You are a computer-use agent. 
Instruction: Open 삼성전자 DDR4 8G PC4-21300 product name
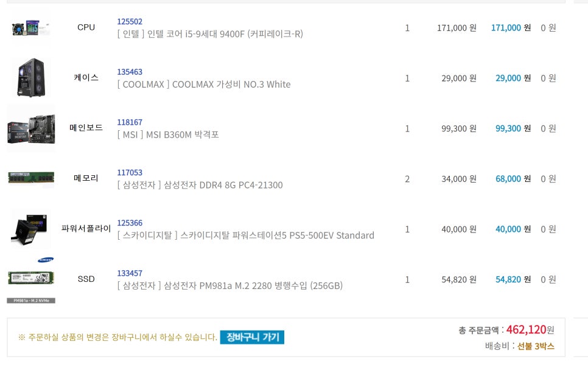(200, 185)
